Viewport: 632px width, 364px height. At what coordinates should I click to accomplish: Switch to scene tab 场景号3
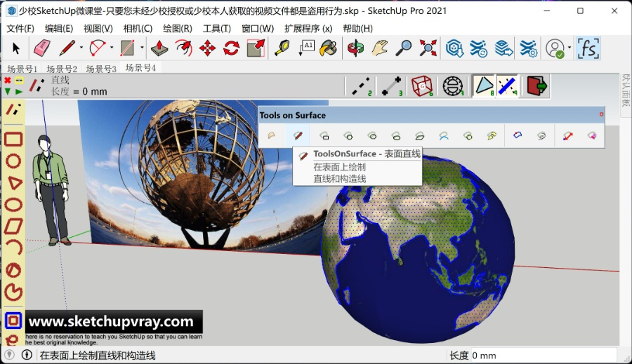click(x=101, y=69)
